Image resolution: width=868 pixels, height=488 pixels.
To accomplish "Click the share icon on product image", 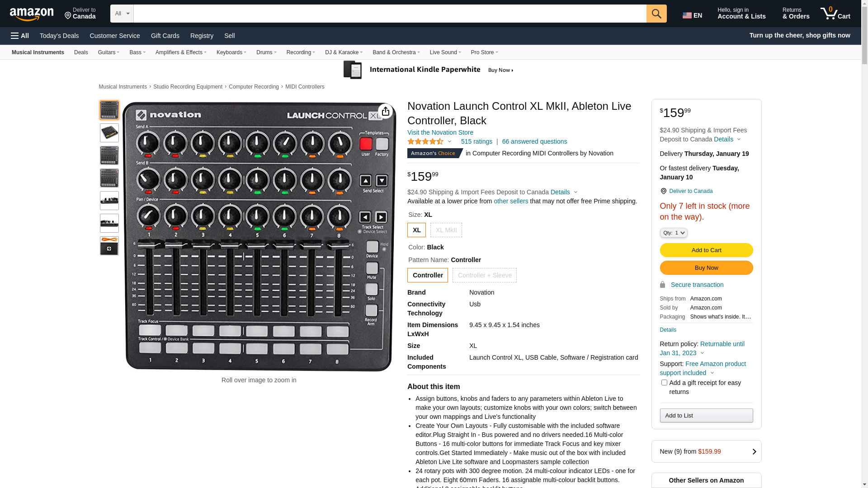I will (x=386, y=111).
